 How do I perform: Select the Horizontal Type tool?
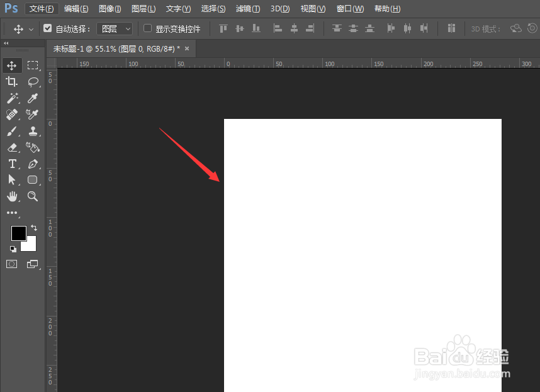click(x=13, y=164)
